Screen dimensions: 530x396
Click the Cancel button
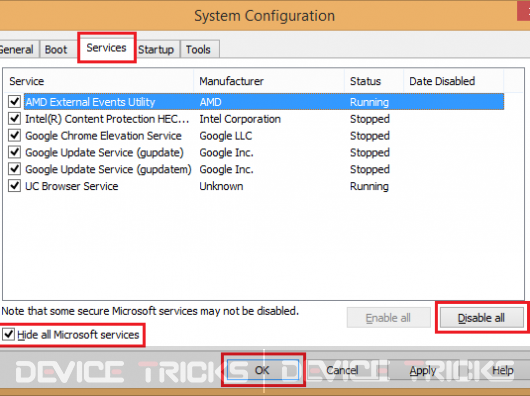coord(342,370)
